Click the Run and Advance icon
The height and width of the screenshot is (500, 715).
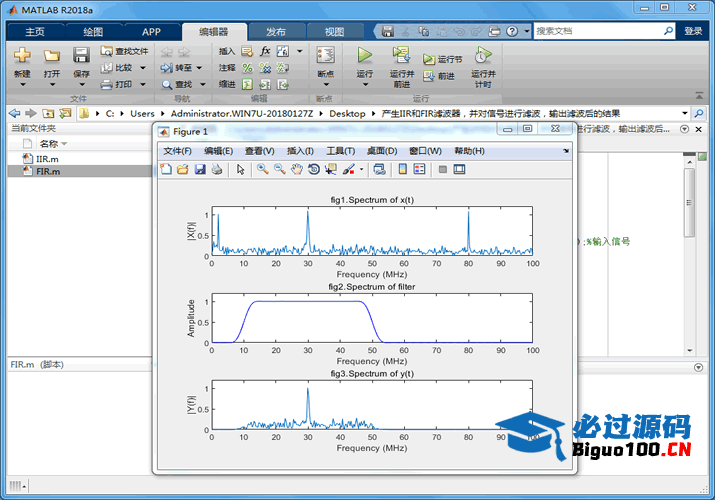point(401,55)
